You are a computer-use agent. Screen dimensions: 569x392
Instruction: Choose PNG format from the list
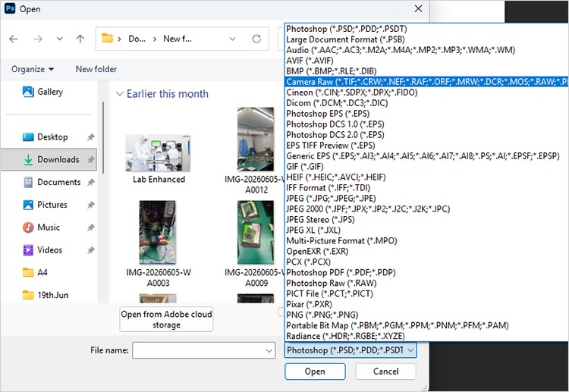[x=426, y=315]
